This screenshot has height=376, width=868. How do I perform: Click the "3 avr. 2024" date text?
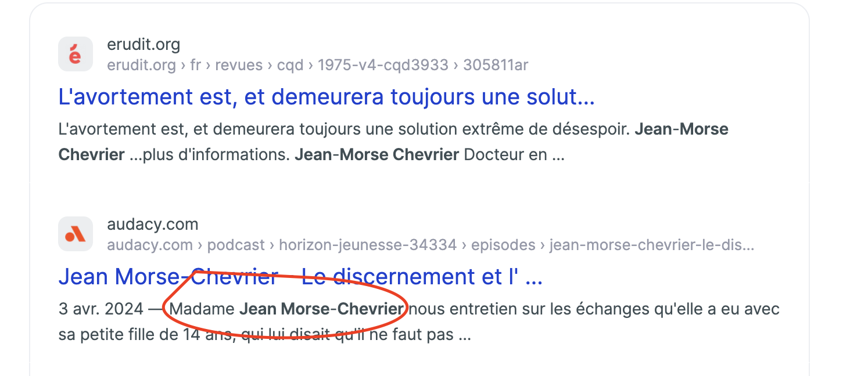[101, 309]
